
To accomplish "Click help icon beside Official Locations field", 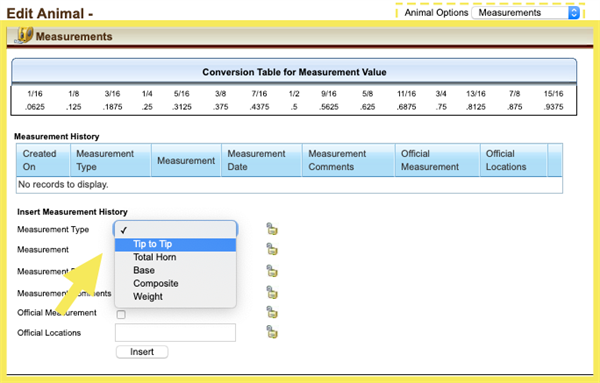I will tap(272, 332).
